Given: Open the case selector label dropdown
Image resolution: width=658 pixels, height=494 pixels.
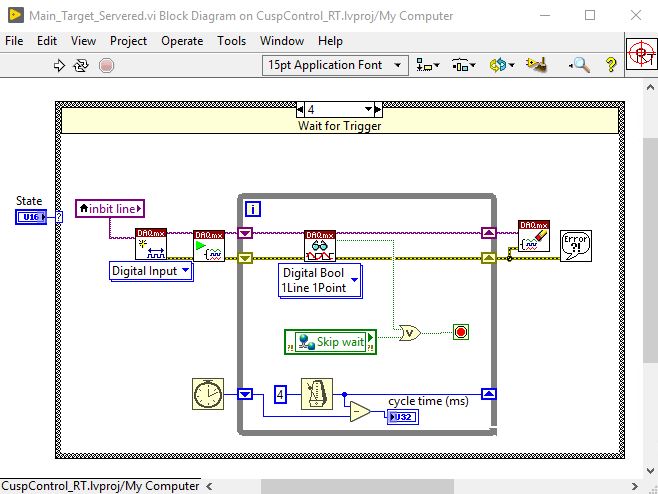Looking at the screenshot, I should [x=368, y=110].
